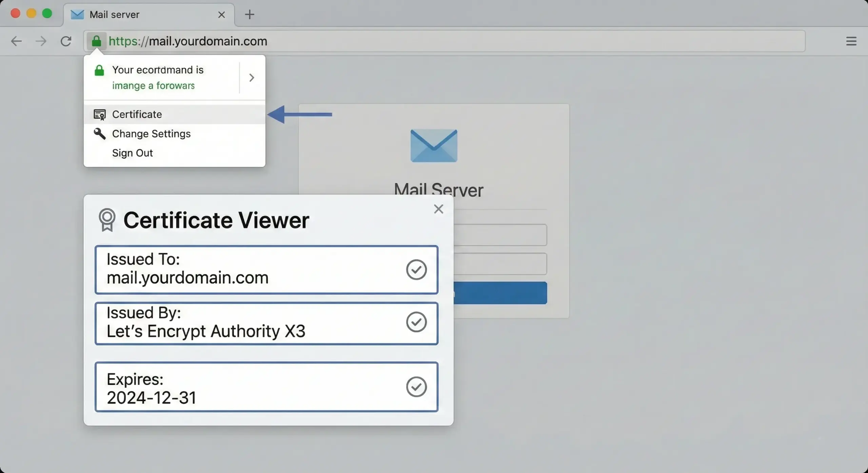The width and height of the screenshot is (868, 473).
Task: Close the Certificate Viewer dialog
Action: coord(438,209)
